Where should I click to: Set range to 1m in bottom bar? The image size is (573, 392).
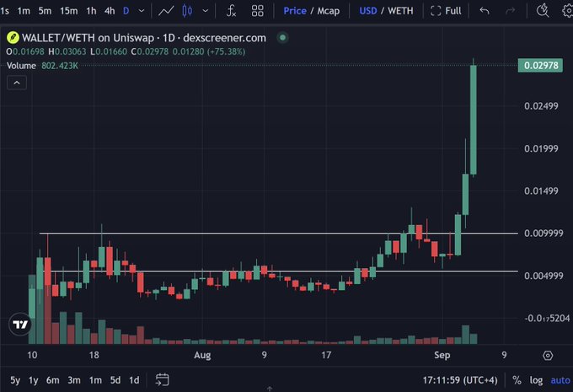click(95, 380)
